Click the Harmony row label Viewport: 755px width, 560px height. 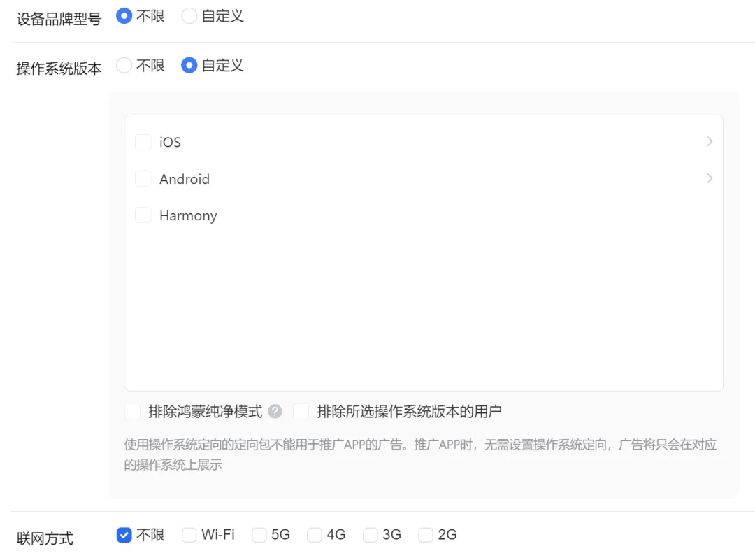(188, 215)
